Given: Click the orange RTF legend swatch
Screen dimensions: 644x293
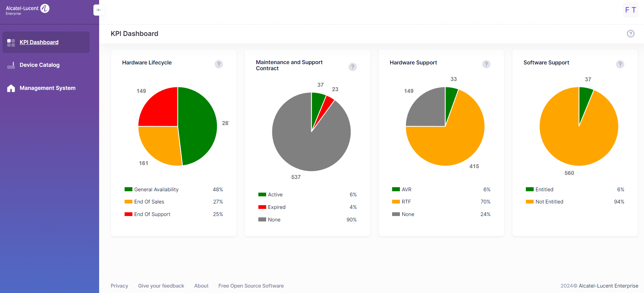Looking at the screenshot, I should click(396, 202).
